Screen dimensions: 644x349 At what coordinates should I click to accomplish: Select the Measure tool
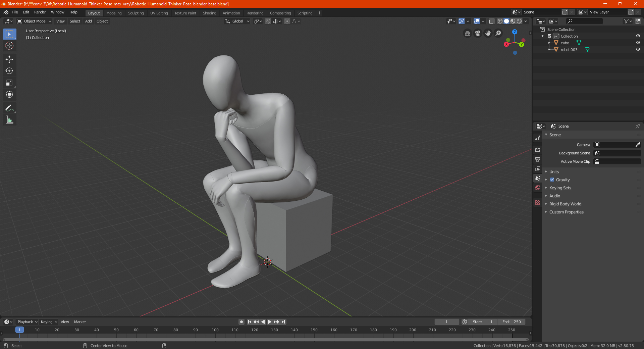pyautogui.click(x=9, y=120)
